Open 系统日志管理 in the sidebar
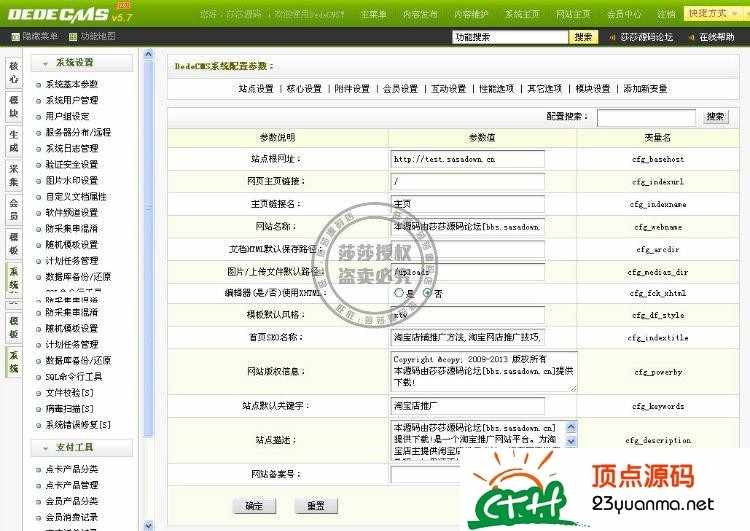 pos(71,148)
